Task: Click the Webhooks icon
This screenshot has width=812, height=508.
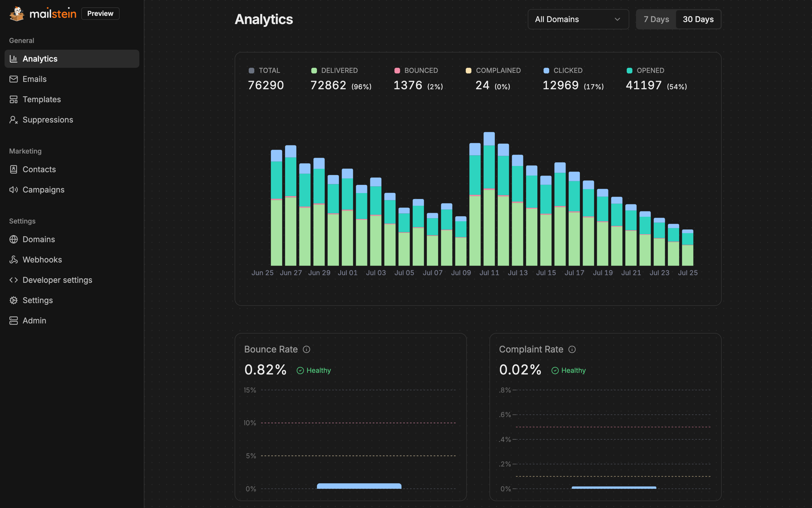Action: pyautogui.click(x=13, y=260)
